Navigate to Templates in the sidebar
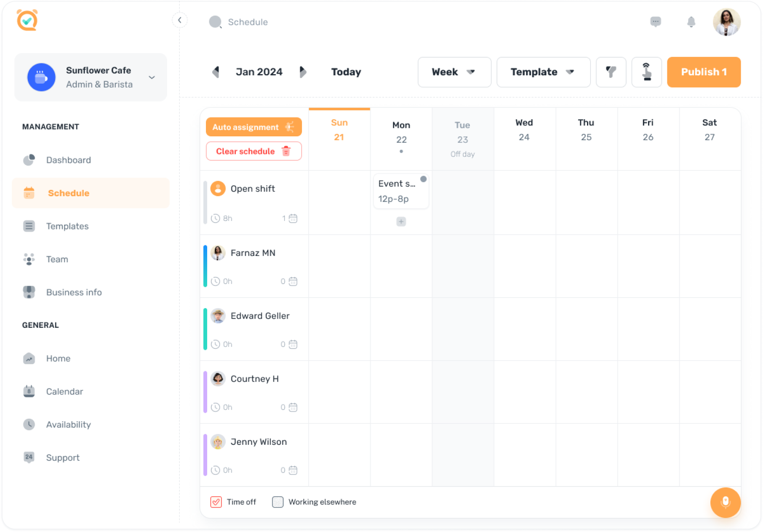 pyautogui.click(x=67, y=226)
